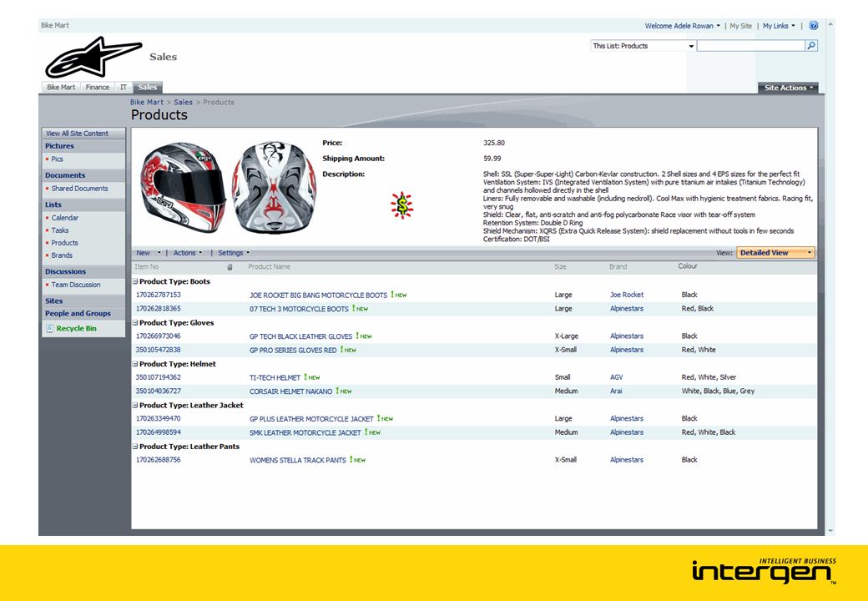Open GP PLUS LEATHER MOTORCYCLE JACKET

pyautogui.click(x=311, y=419)
